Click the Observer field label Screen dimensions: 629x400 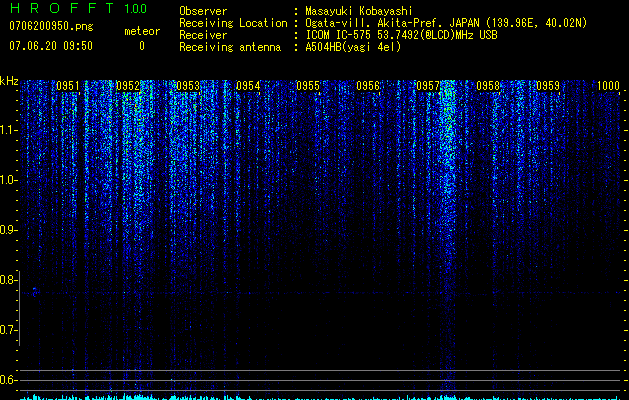pos(203,11)
